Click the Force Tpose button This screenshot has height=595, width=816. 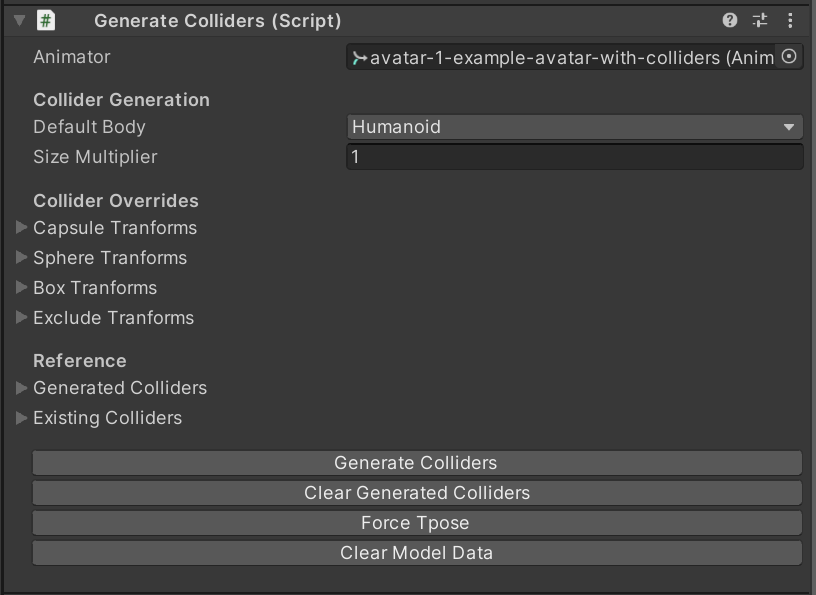[x=417, y=523]
